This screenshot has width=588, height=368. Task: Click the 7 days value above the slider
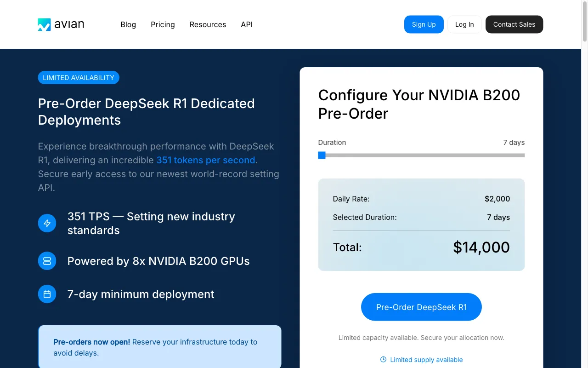pos(514,142)
